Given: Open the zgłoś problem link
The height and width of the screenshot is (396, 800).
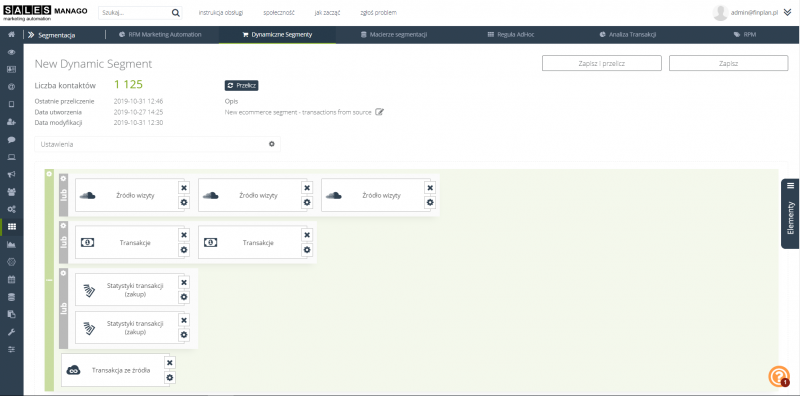Looking at the screenshot, I should tap(378, 13).
